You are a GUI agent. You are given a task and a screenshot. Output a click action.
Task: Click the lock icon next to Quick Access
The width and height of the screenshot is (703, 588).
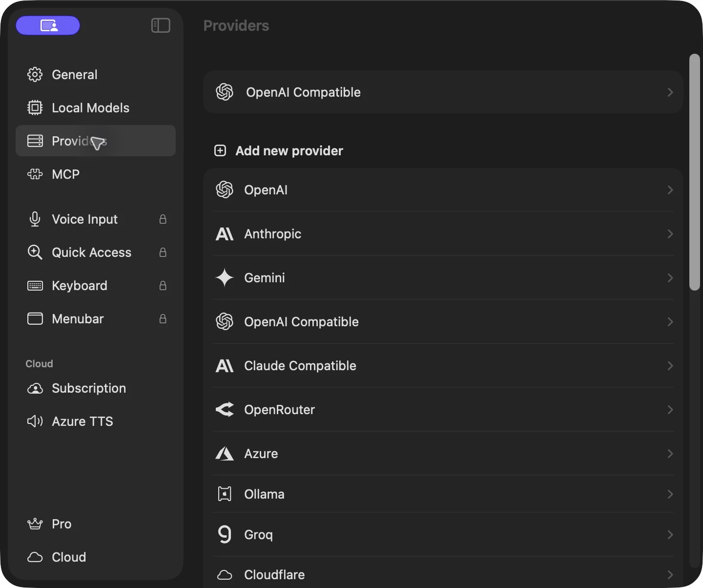click(163, 252)
